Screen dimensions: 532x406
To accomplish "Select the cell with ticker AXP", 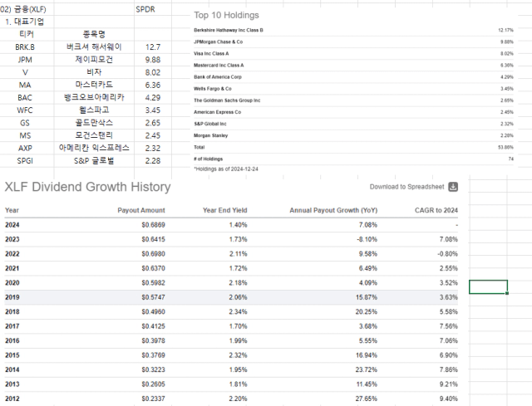I will click(27, 148).
